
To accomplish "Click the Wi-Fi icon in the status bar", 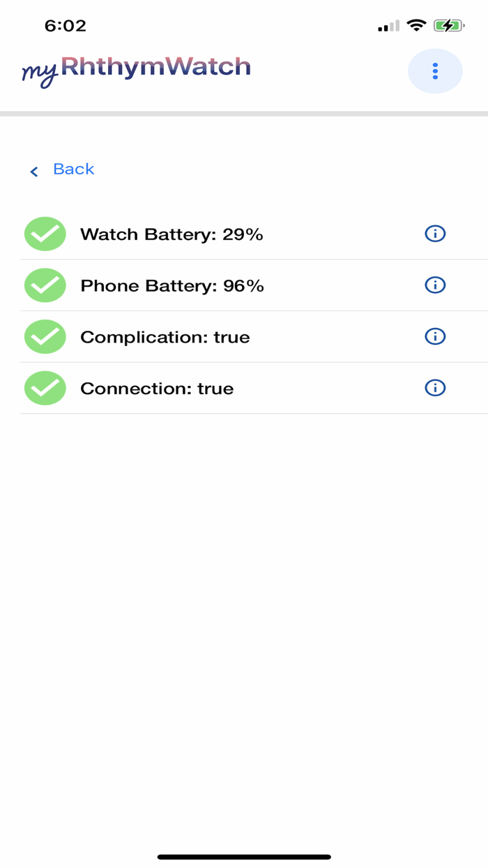I will [416, 25].
